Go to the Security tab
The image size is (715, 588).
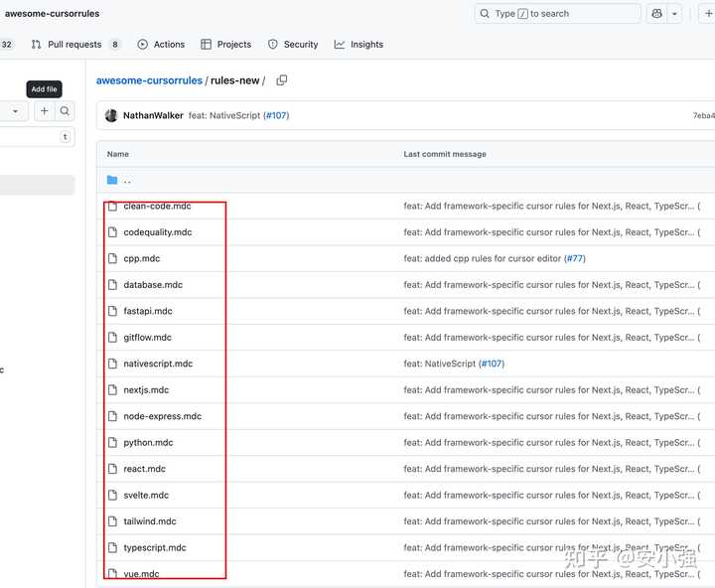(293, 45)
